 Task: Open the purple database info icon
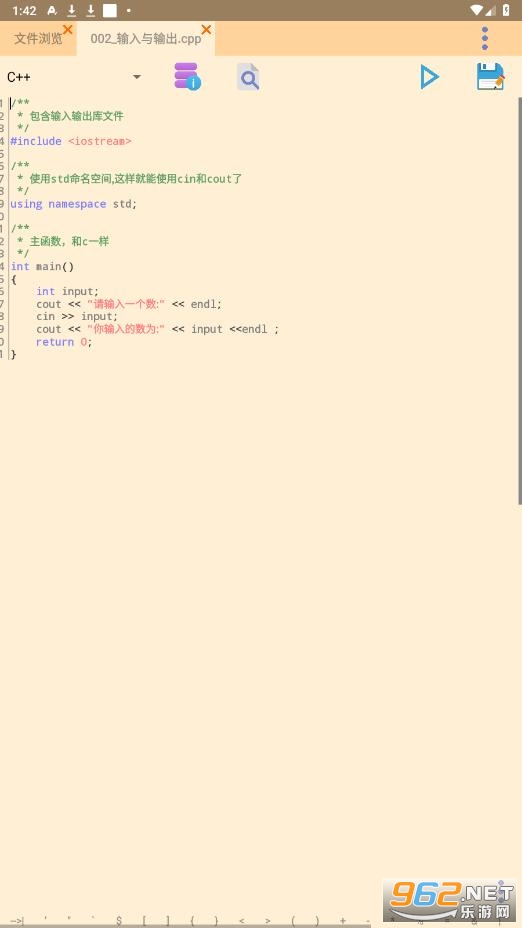tap(188, 76)
